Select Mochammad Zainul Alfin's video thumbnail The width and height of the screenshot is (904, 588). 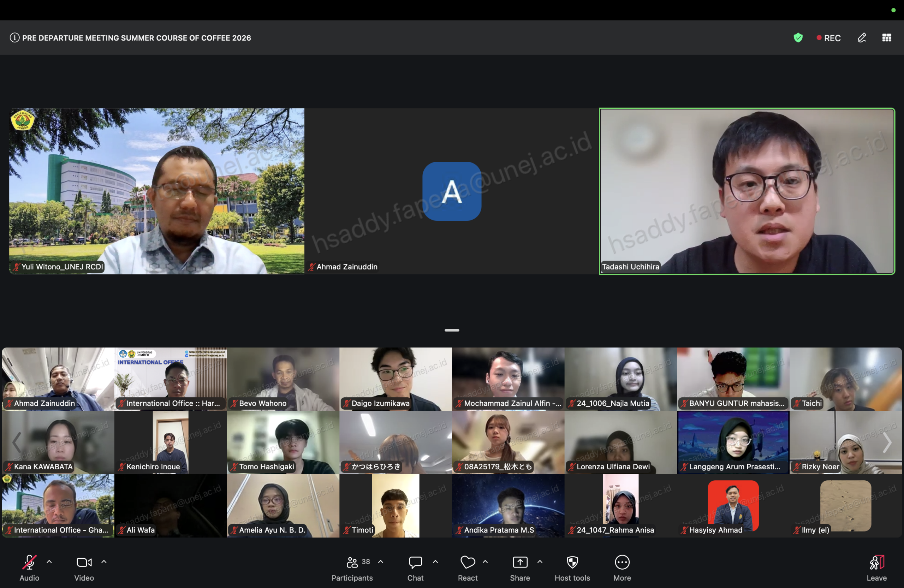508,379
